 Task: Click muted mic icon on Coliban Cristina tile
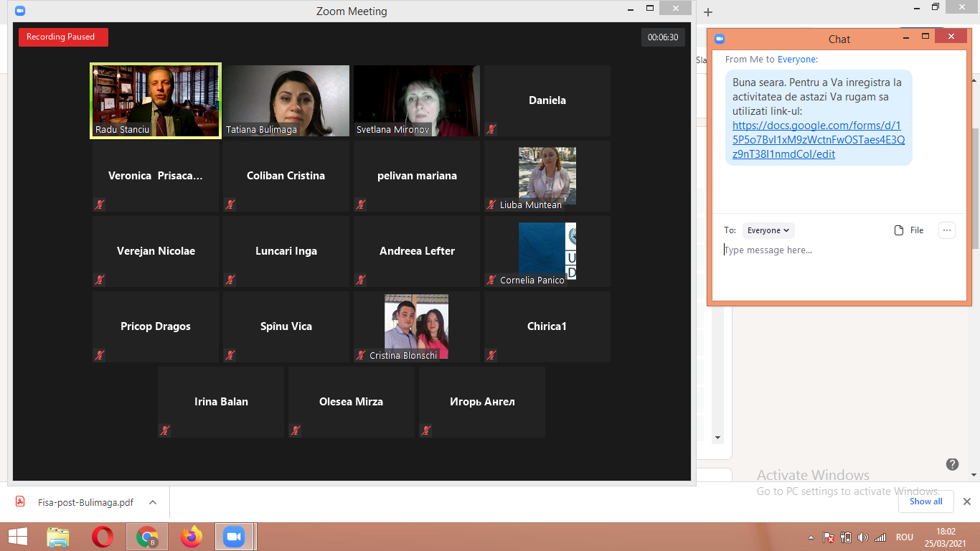[x=230, y=204]
